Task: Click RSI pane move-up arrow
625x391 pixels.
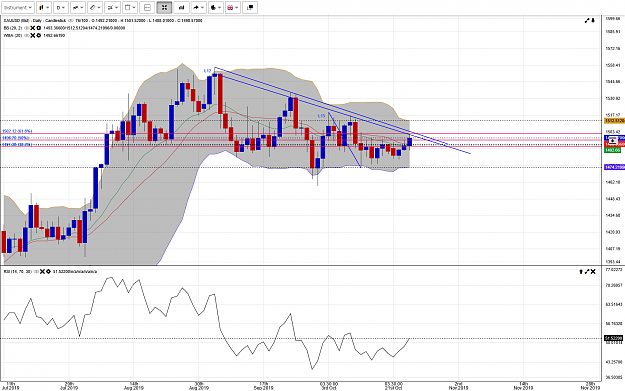Action: pos(581,271)
